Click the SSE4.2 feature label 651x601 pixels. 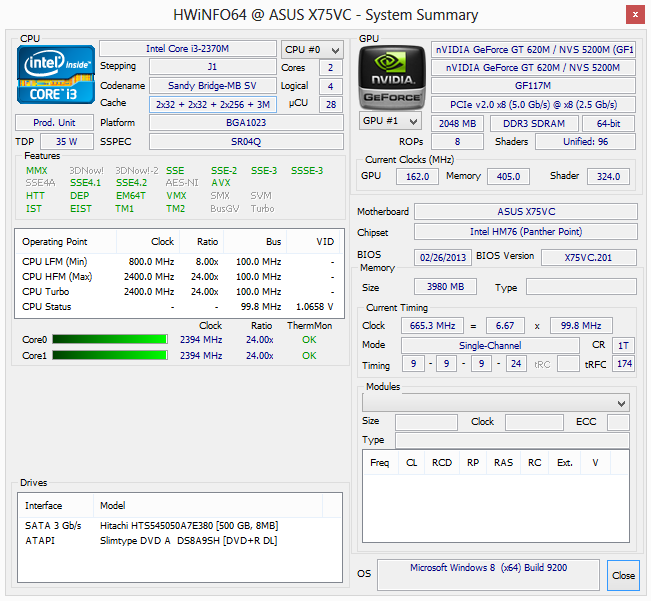[131, 183]
